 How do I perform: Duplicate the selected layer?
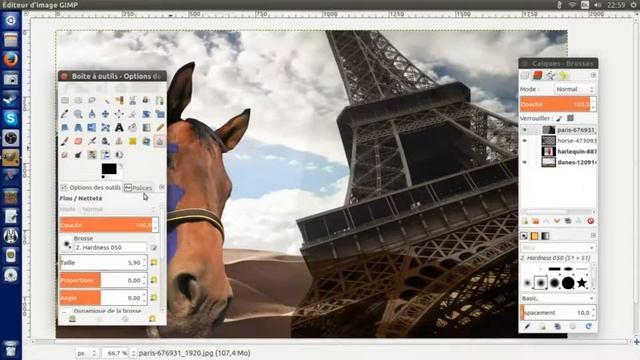568,221
